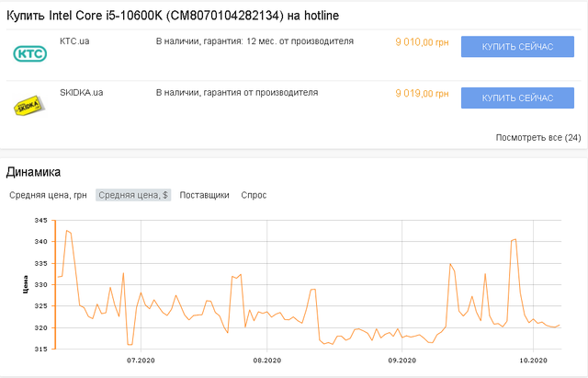Viewport: 588px width, 378px height.
Task: View all 24 offers link
Action: [x=538, y=137]
